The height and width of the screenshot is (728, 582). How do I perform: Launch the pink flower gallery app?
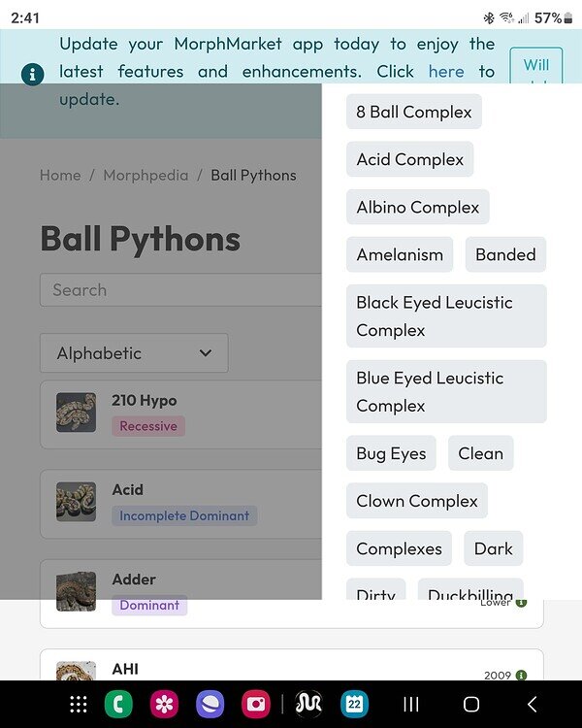(165, 705)
